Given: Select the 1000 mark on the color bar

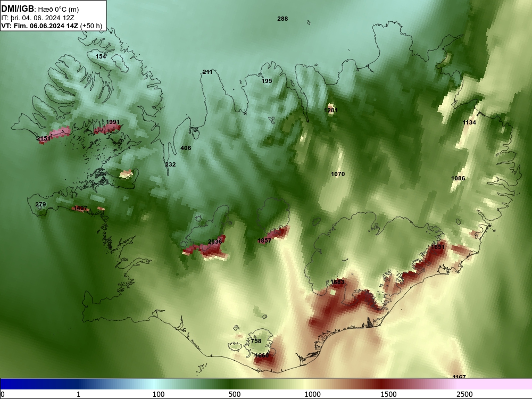Looking at the screenshot, I should [312, 394].
